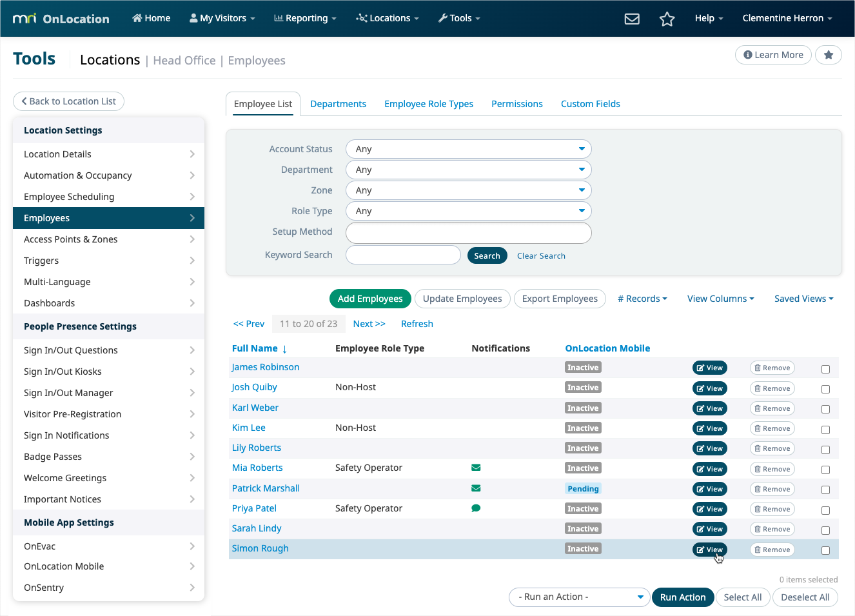Open the Run an Action dropdown

(x=579, y=597)
